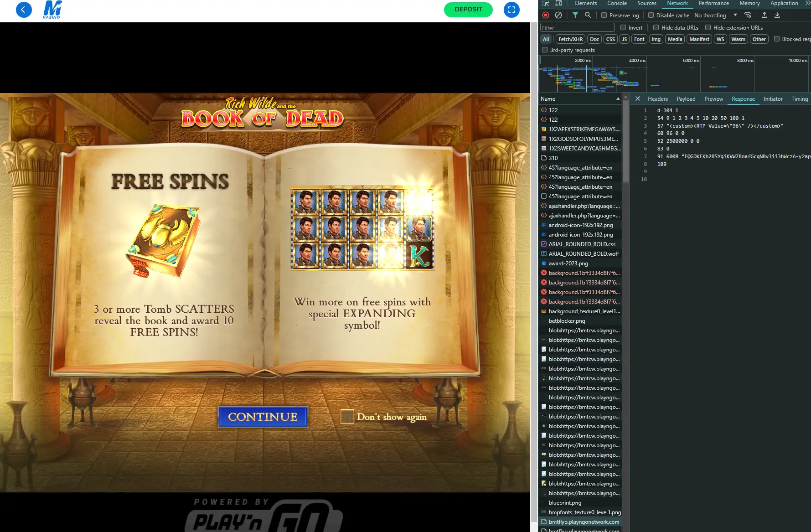Select blueprint.png request row
This screenshot has height=532, width=811.
[580, 502]
